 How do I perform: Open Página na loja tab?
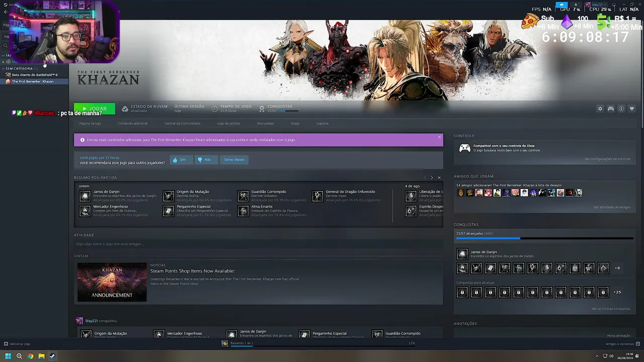[x=90, y=123]
